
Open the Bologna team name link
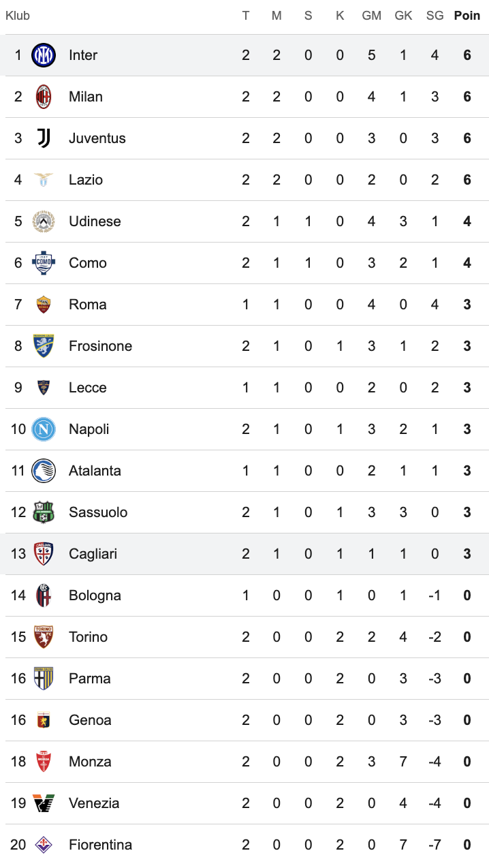click(x=95, y=595)
